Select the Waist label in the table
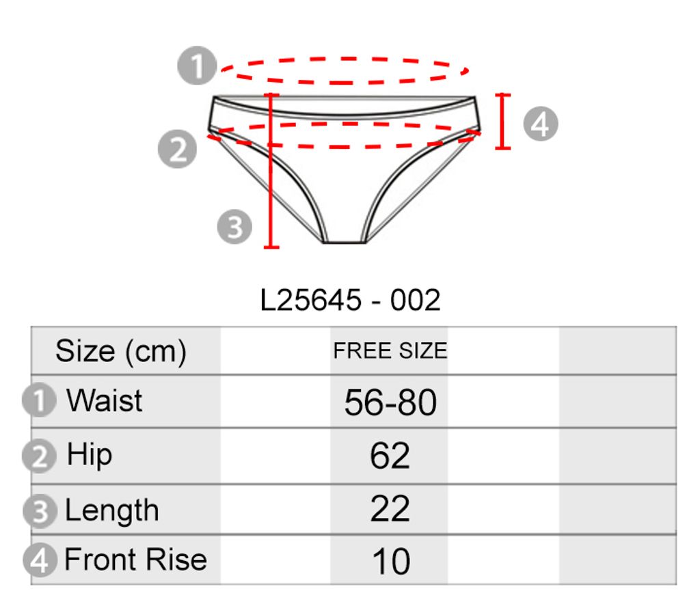700x608 pixels. pos(105,400)
